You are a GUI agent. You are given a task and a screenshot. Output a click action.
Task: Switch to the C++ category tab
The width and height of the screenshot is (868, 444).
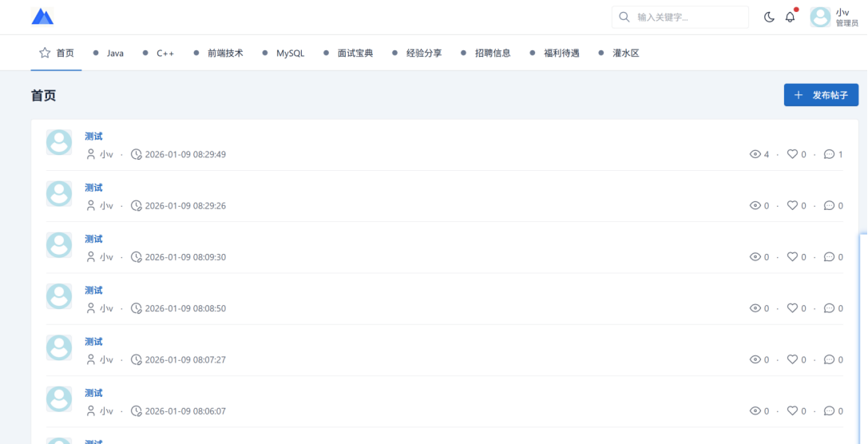tap(158, 54)
